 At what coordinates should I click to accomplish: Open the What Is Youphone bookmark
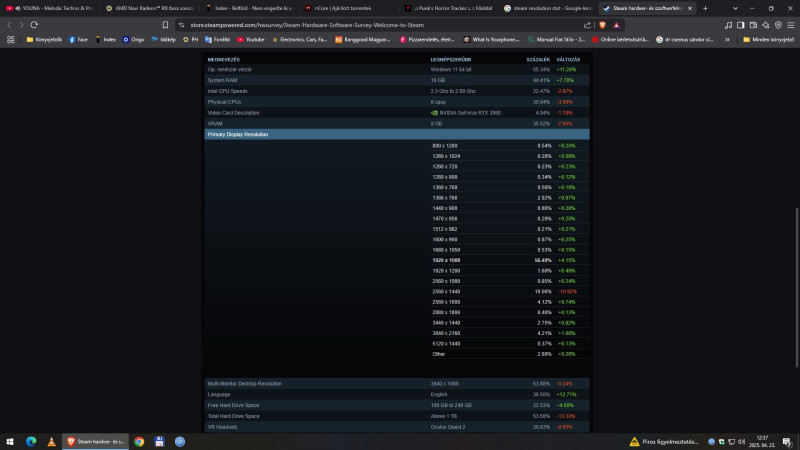[491, 39]
